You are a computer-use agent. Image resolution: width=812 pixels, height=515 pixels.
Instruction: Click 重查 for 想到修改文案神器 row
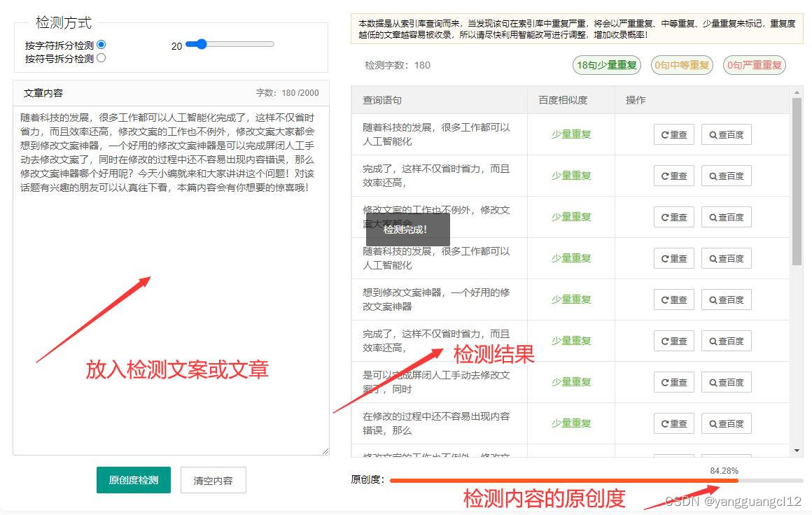[x=673, y=299]
